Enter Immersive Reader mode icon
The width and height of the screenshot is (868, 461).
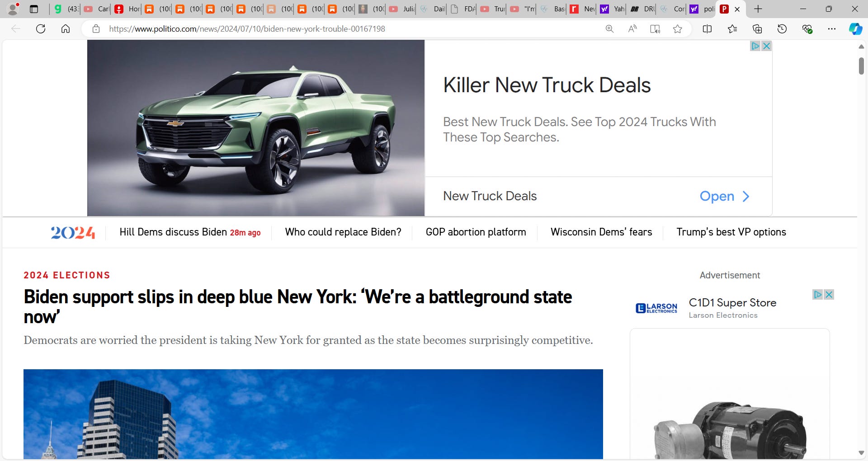655,29
